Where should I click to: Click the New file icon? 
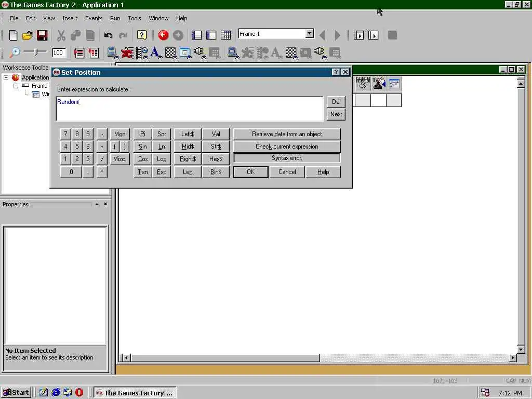click(x=13, y=35)
